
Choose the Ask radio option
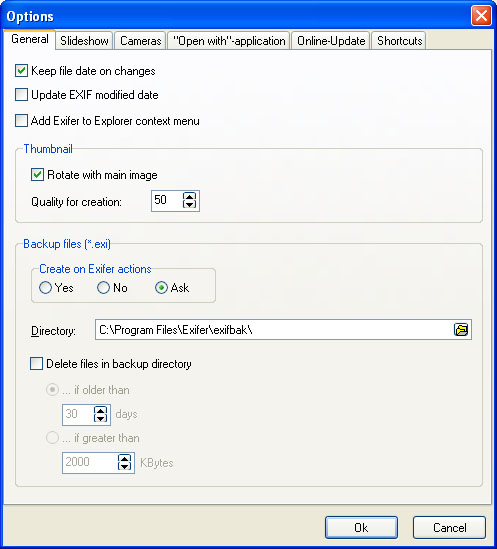tap(161, 288)
